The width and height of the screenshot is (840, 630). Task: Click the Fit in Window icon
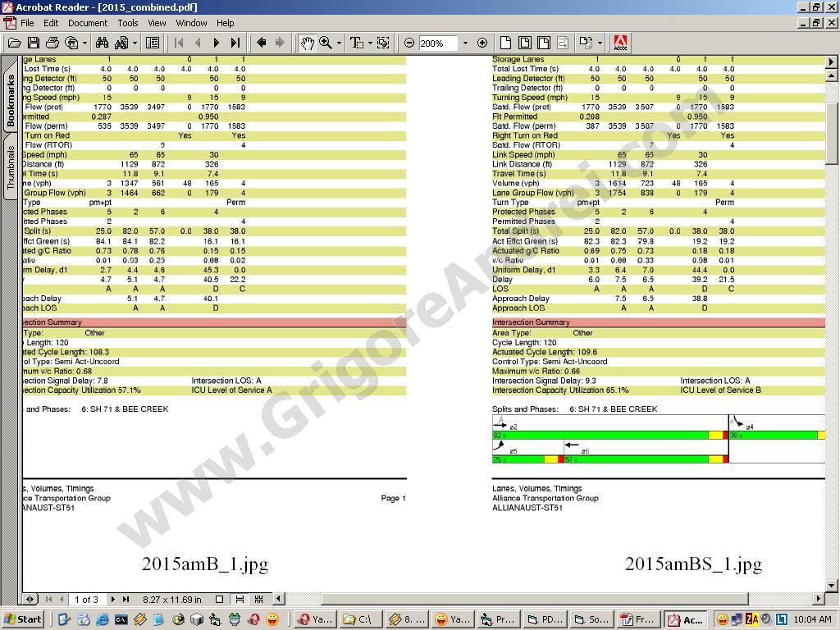click(525, 43)
